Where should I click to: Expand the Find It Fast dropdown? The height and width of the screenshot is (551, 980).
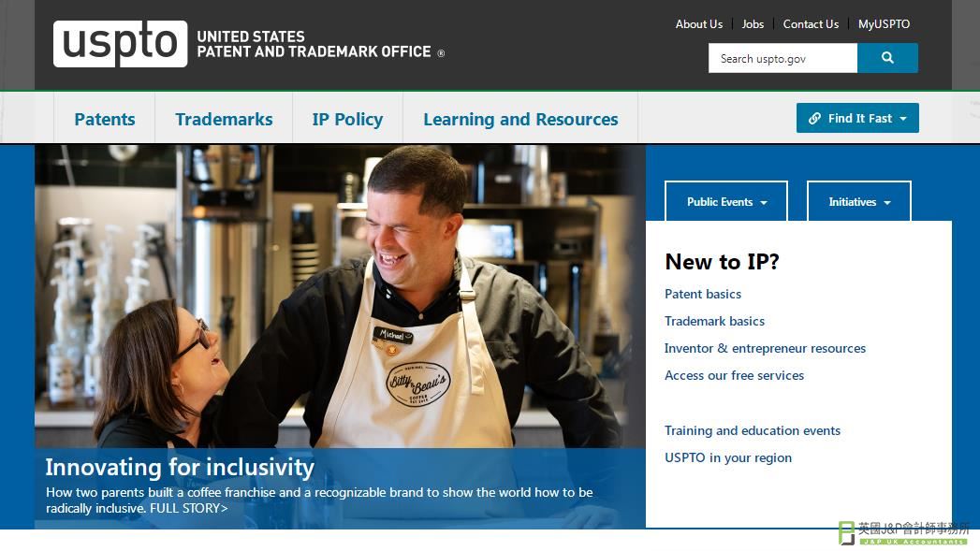click(857, 118)
